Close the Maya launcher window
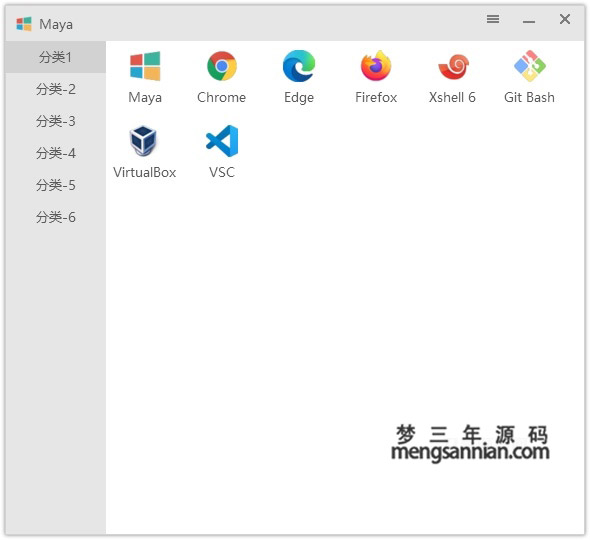 pos(565,19)
